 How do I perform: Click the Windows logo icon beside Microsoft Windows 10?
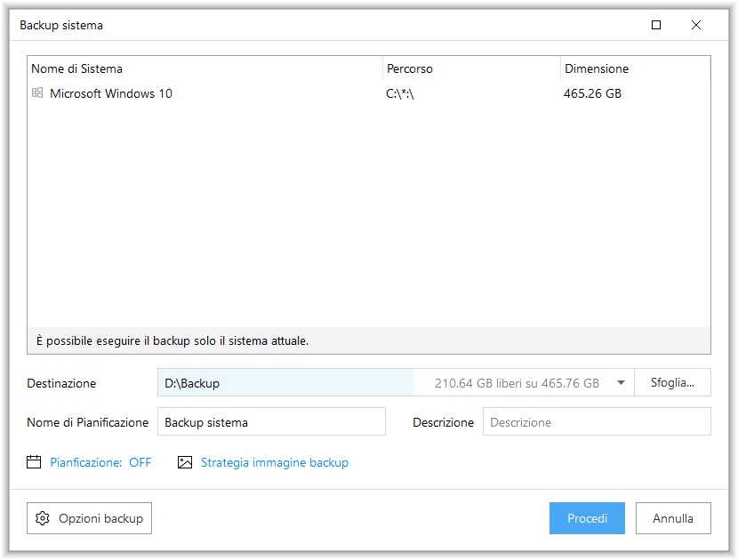pyautogui.click(x=37, y=92)
